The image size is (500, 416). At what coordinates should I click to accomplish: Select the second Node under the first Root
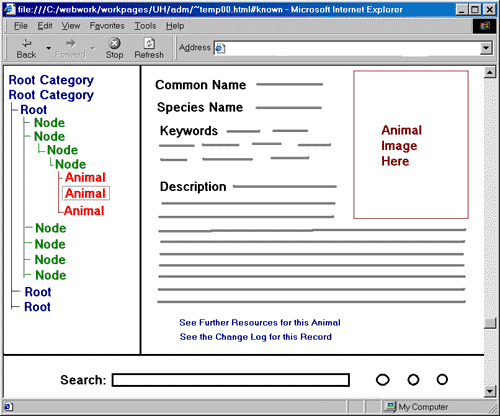tap(49, 136)
